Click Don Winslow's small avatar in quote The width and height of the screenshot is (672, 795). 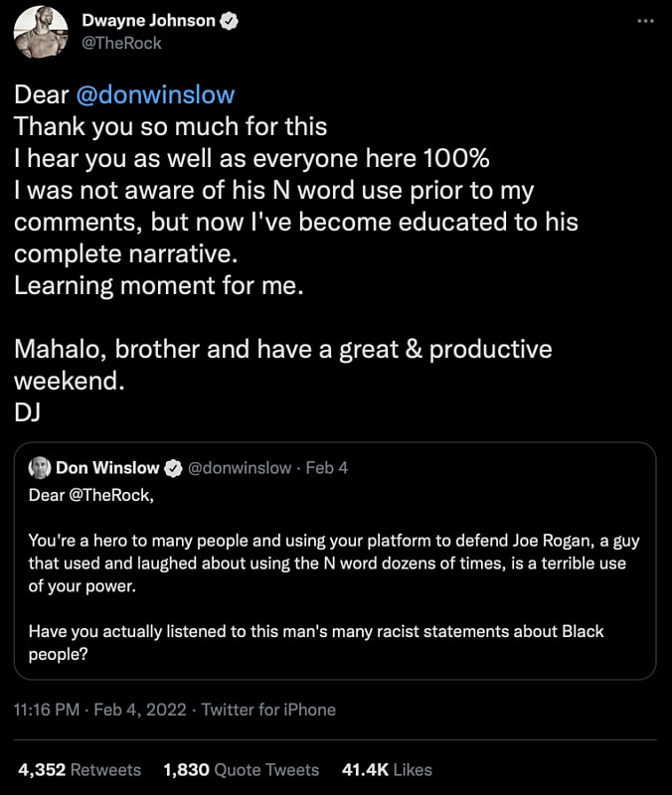tap(40, 467)
